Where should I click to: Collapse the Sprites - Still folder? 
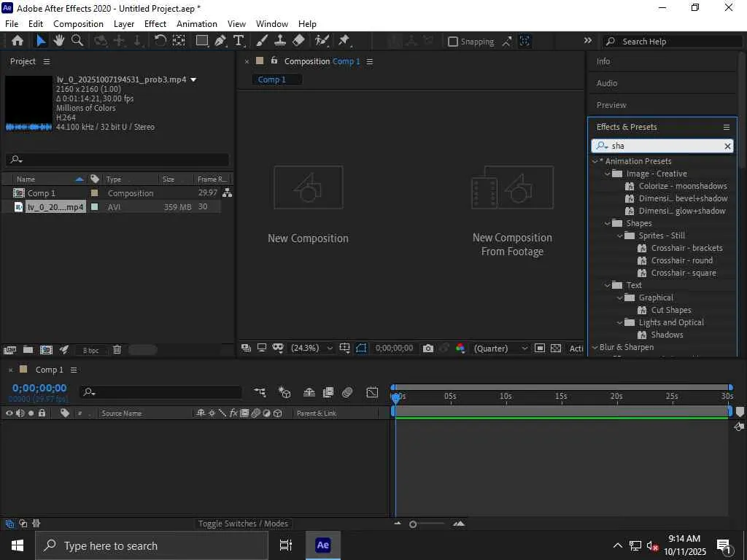click(x=620, y=236)
